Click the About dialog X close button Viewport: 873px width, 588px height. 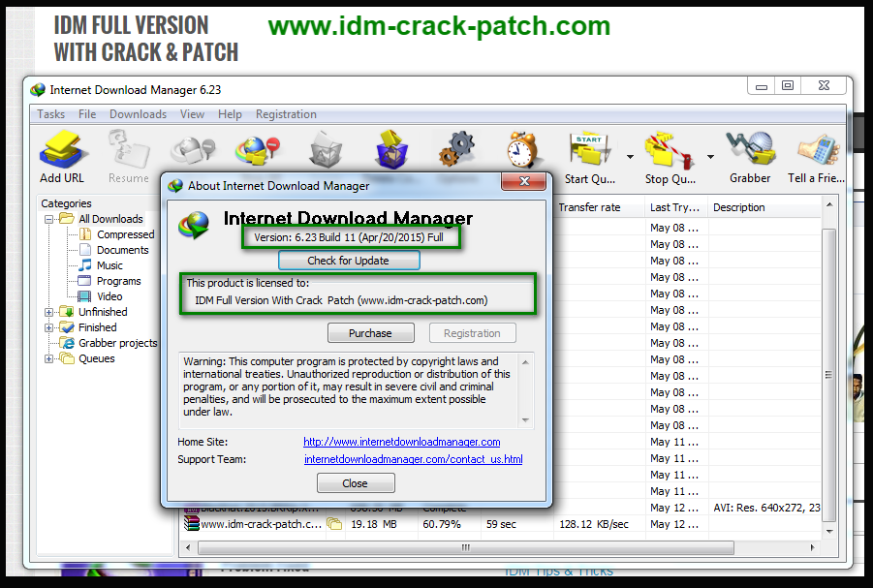coord(523,181)
